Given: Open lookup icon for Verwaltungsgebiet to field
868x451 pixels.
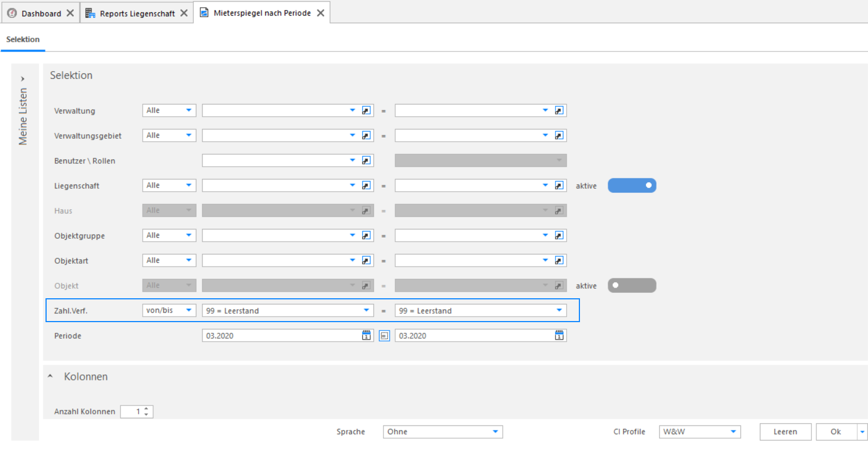Looking at the screenshot, I should 559,136.
